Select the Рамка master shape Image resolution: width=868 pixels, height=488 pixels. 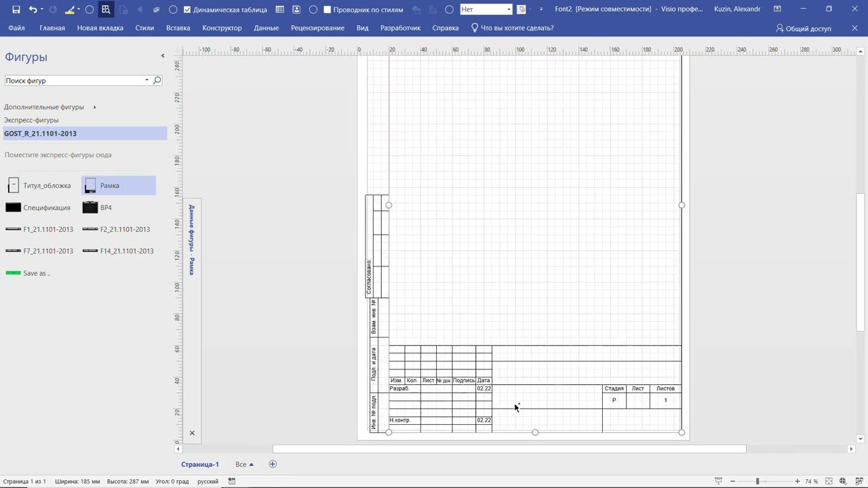coord(119,186)
